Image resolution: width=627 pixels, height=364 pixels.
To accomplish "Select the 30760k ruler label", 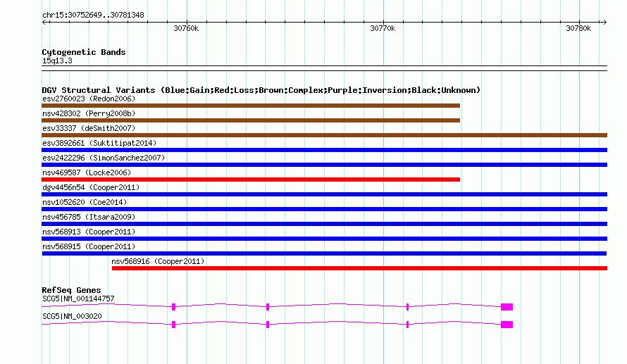I will (186, 28).
